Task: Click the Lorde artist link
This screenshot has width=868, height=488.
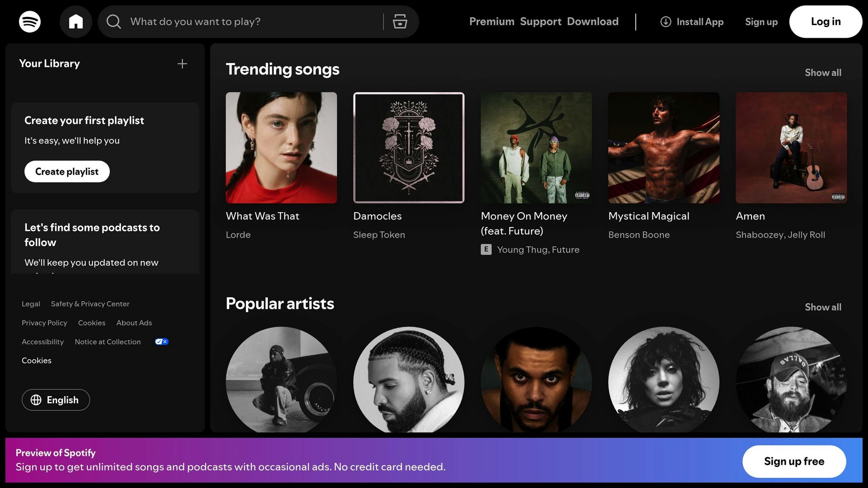Action: (x=238, y=235)
